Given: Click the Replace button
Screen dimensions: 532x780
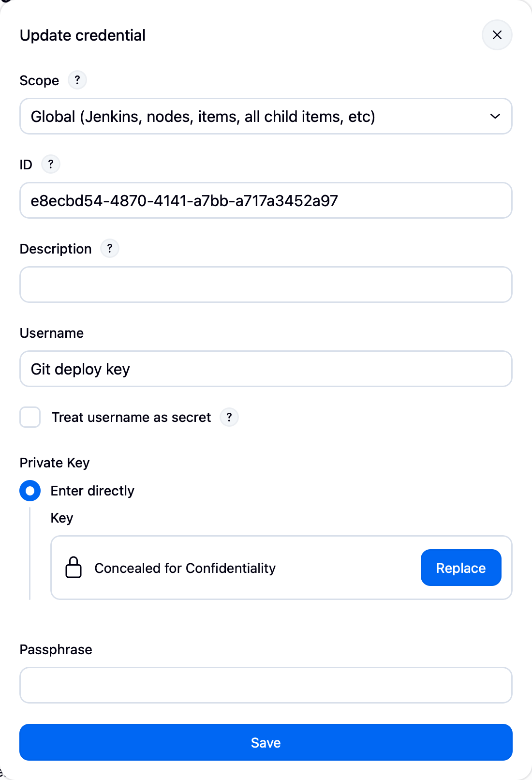Looking at the screenshot, I should (460, 568).
